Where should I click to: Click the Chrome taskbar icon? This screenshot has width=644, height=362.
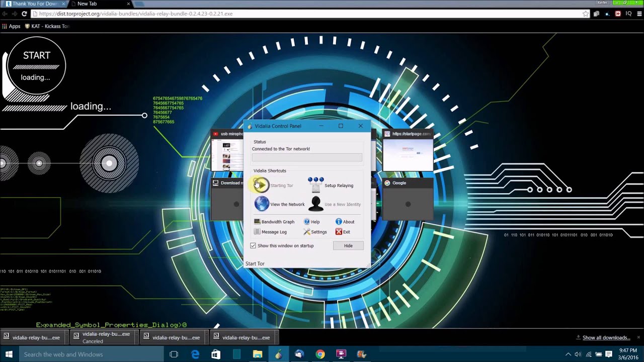[320, 354]
